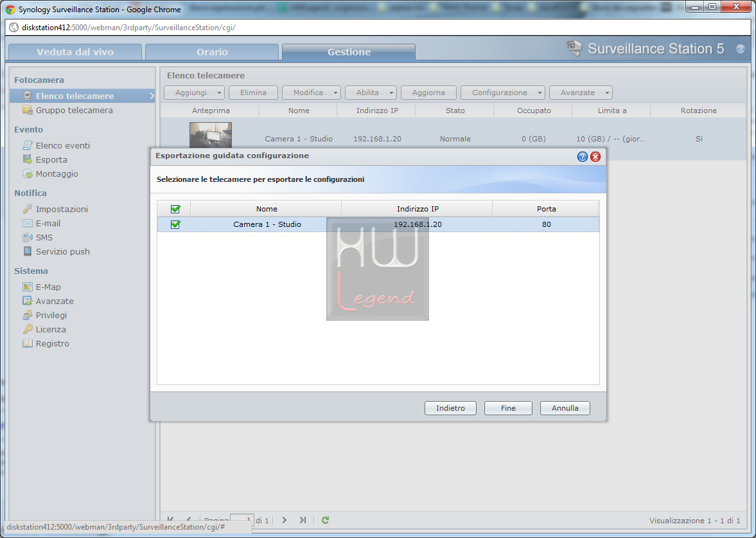Switch to the Veduta dal vivo tab

coord(75,52)
